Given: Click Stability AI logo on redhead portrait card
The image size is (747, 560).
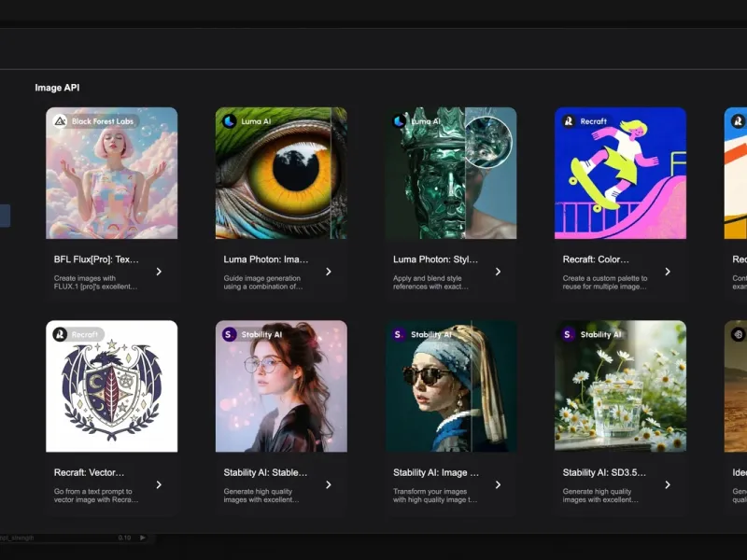Looking at the screenshot, I should click(229, 334).
